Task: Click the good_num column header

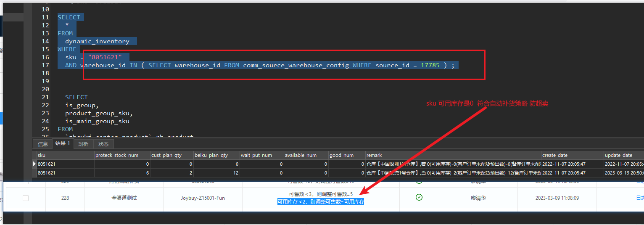Action: [x=347, y=155]
